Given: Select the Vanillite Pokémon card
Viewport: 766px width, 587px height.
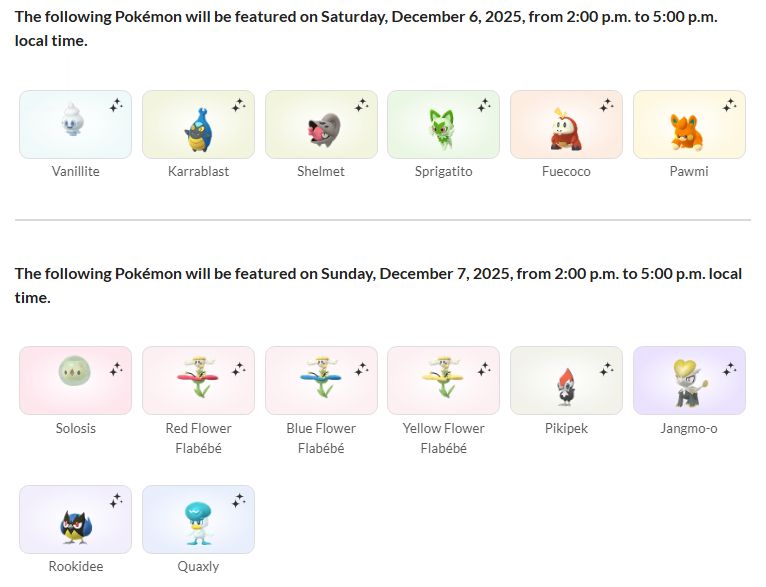Looking at the screenshot, I should 75,124.
